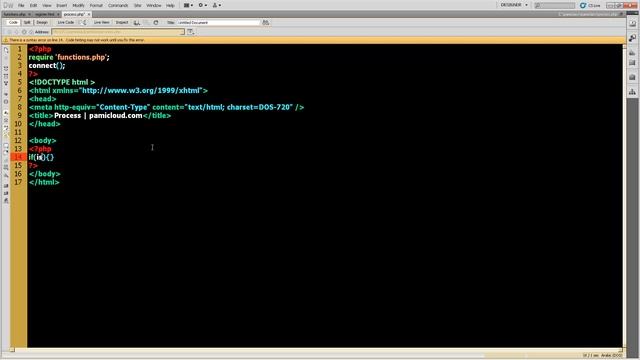Toggle Word Wrap coding toolbar icon
Viewport: 640px width, 360px height.
pyautogui.click(x=6, y=128)
